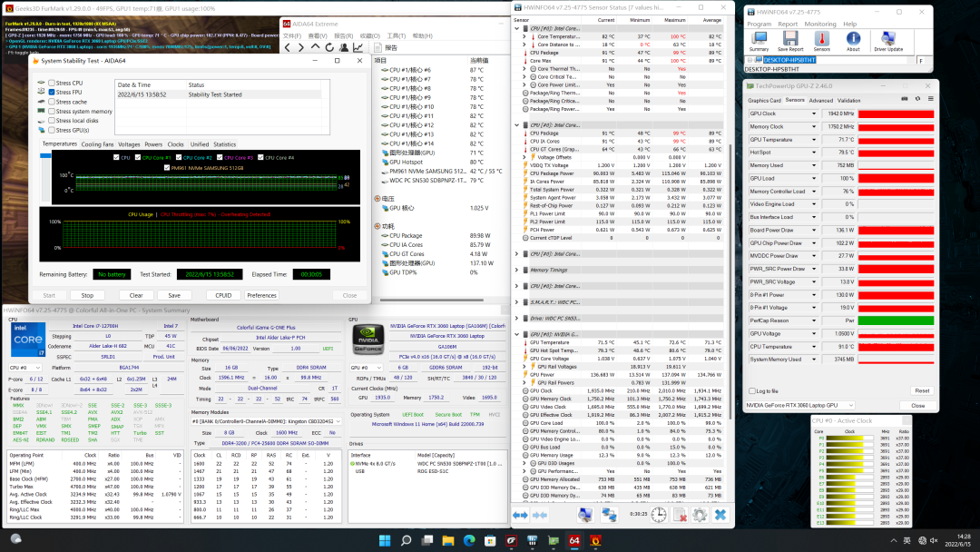
Task: Open the HWiNFO Summary icon
Action: point(759,39)
